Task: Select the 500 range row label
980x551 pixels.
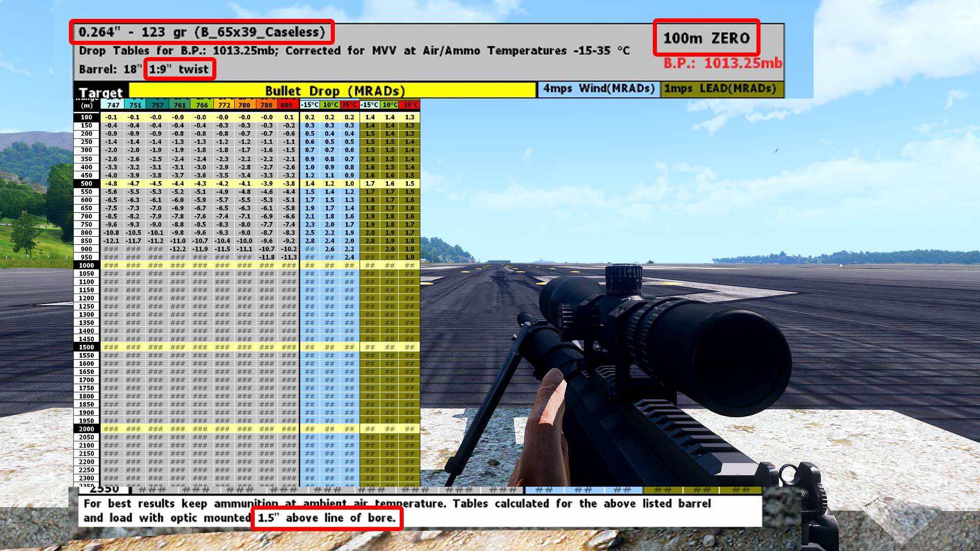Action: 86,184
